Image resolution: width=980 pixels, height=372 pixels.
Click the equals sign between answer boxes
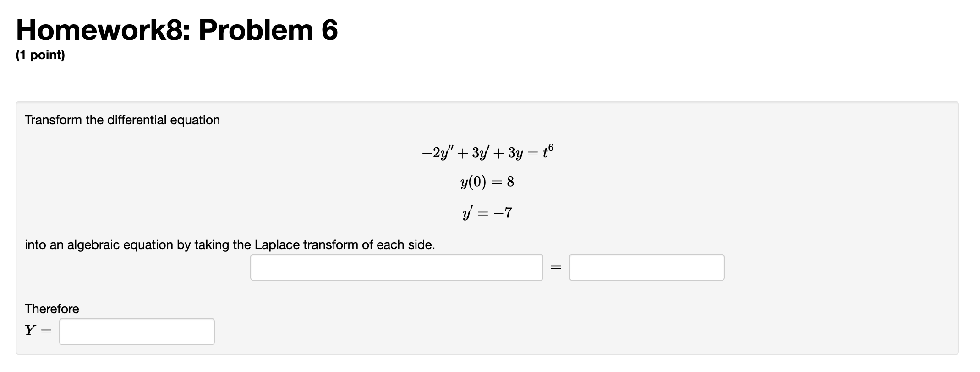coord(556,267)
